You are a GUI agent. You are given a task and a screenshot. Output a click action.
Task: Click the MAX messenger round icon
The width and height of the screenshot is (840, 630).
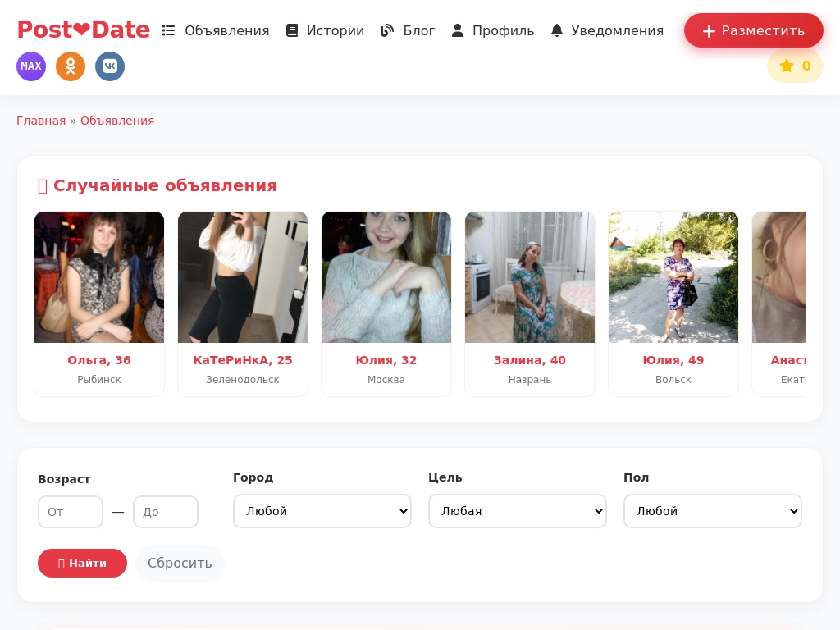point(31,66)
